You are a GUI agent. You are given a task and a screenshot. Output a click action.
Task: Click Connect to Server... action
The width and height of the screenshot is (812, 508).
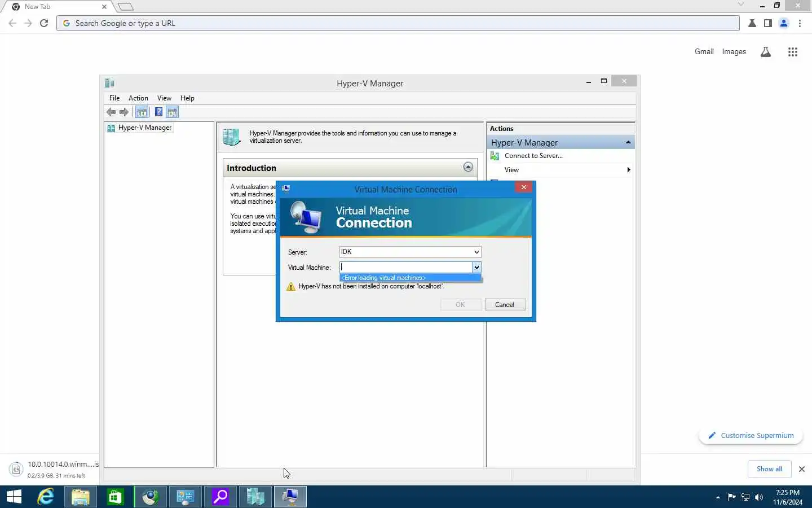[533, 156]
